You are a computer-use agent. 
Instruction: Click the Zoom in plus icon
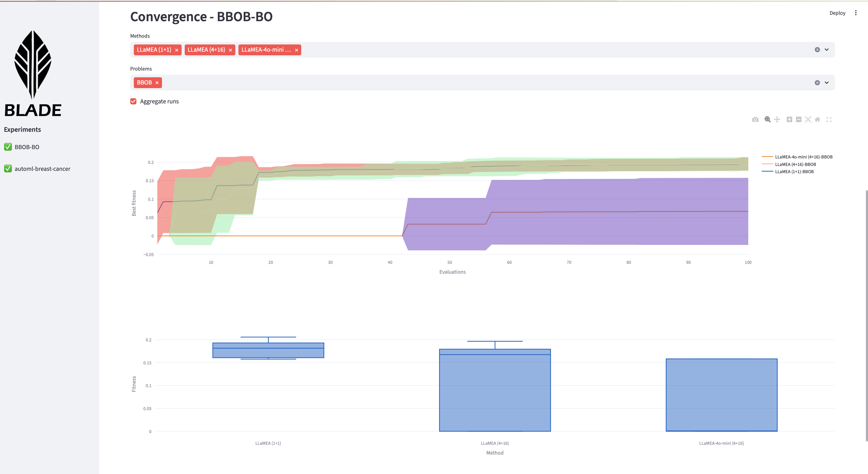[789, 120]
